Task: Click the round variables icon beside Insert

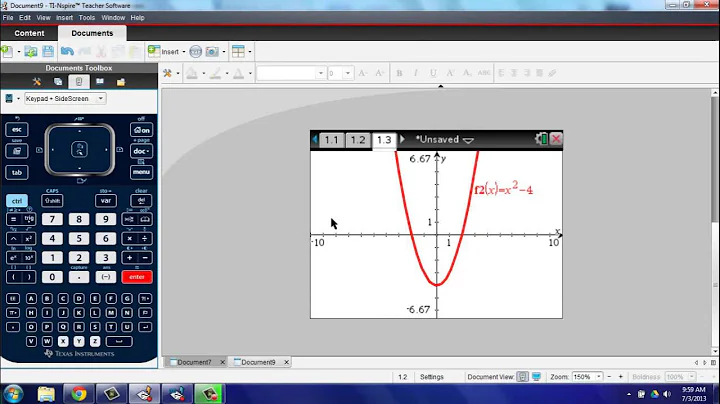Action: pos(196,51)
